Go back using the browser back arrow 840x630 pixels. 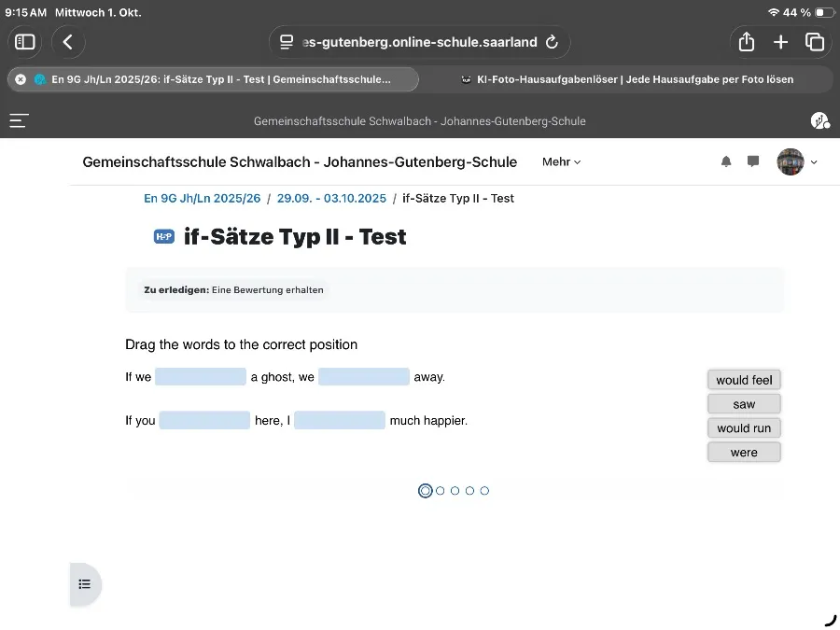pyautogui.click(x=67, y=42)
